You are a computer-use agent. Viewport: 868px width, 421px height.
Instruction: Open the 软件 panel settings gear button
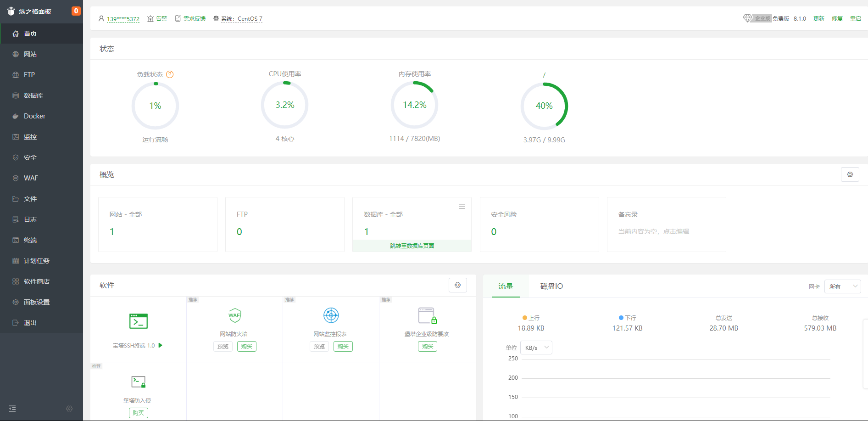(x=458, y=285)
